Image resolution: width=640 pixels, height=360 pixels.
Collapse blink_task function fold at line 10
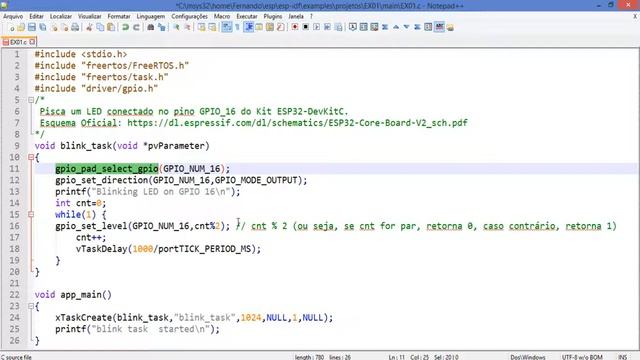pyautogui.click(x=31, y=157)
